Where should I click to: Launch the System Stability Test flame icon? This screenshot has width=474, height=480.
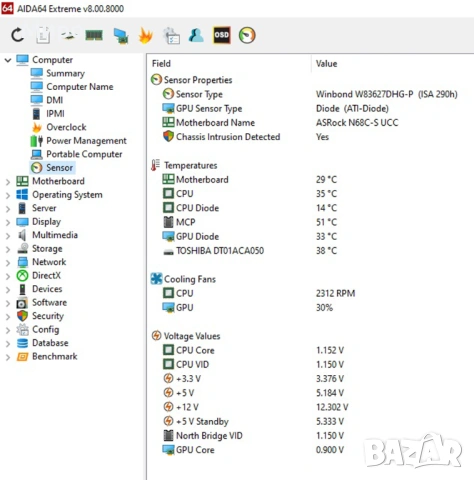pyautogui.click(x=146, y=35)
